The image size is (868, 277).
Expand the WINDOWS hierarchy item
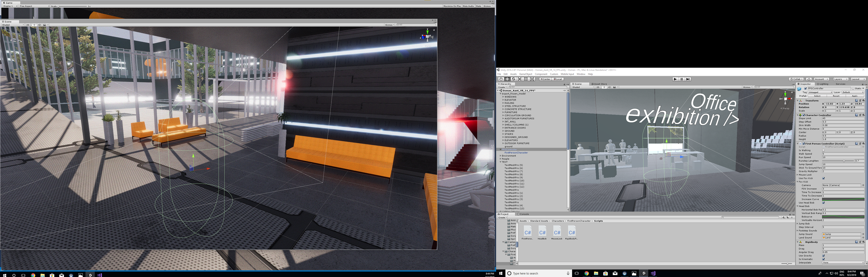tap(503, 97)
